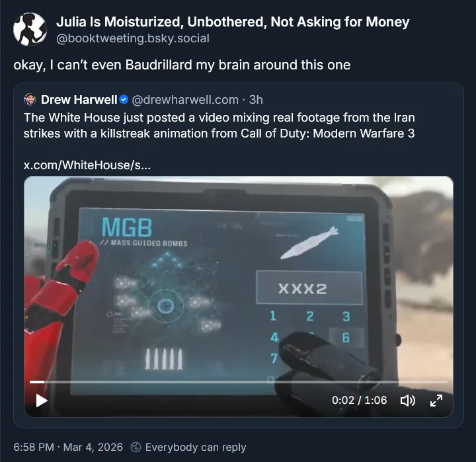The height and width of the screenshot is (462, 476).
Task: Click Julia's display name heading
Action: [233, 22]
